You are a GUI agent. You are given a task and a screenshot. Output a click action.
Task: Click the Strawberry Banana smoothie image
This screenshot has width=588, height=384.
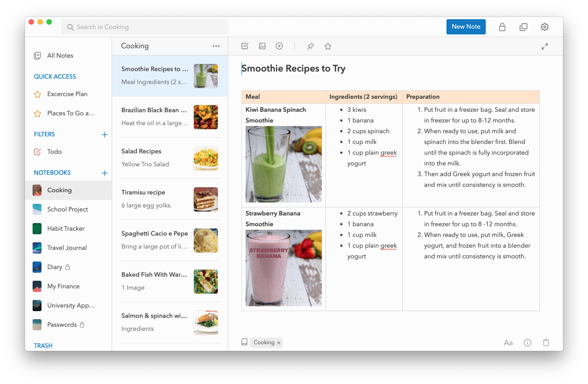coord(284,268)
